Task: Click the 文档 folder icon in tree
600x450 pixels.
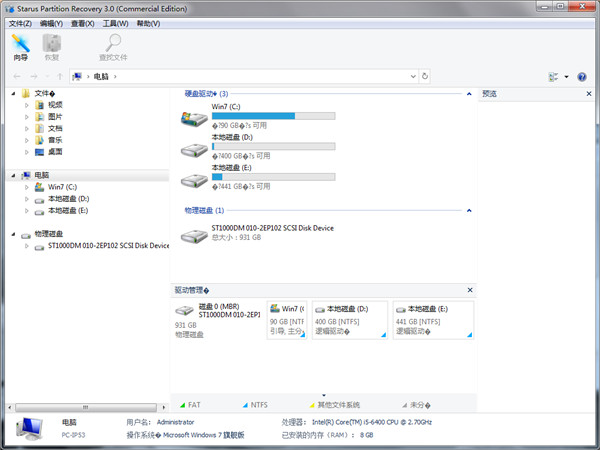Action: (39, 129)
